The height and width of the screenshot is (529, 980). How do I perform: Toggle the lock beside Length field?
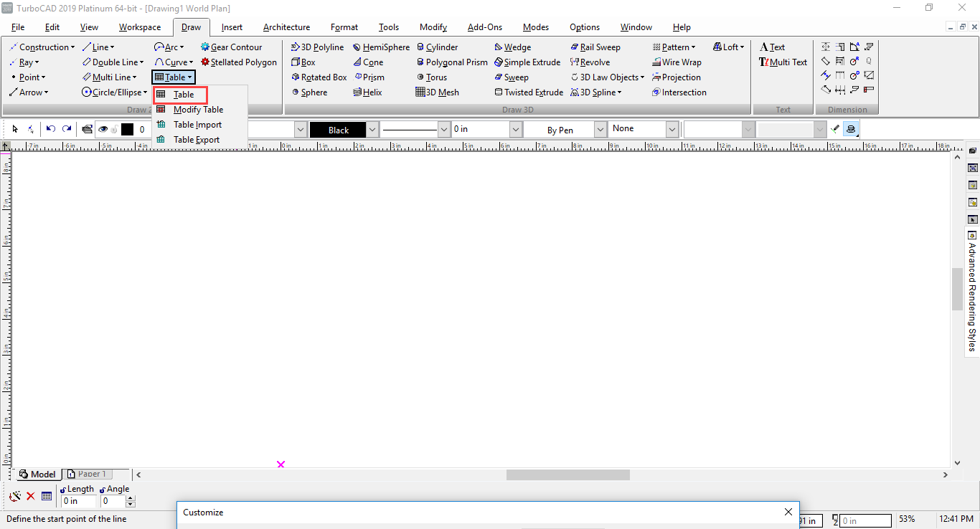pos(63,490)
